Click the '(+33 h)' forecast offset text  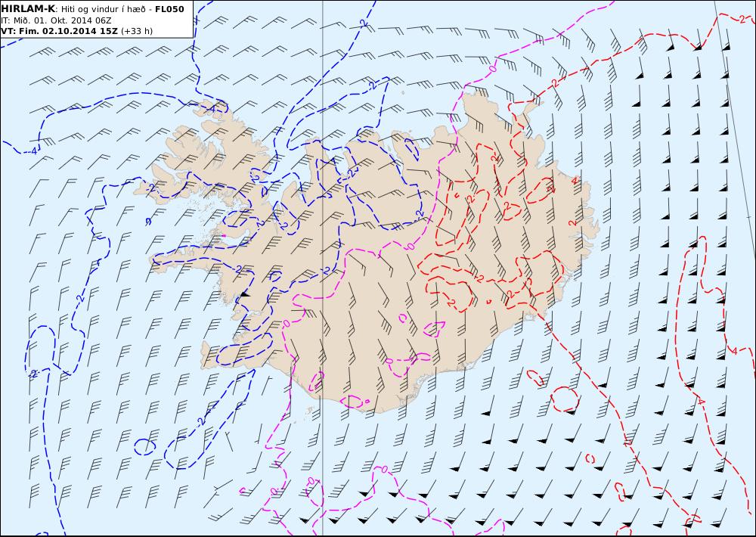coord(136,31)
